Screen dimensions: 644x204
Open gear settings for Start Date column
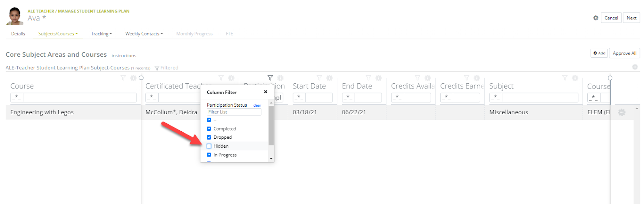point(329,78)
